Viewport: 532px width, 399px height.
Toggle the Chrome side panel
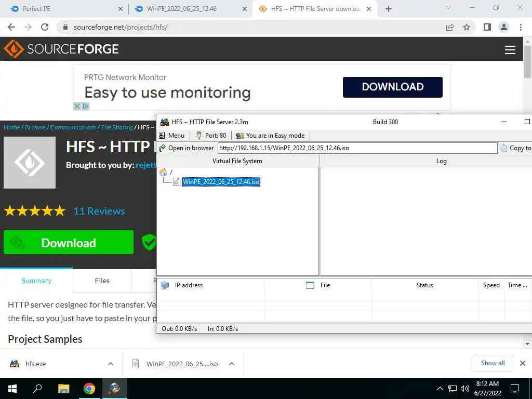(x=487, y=27)
